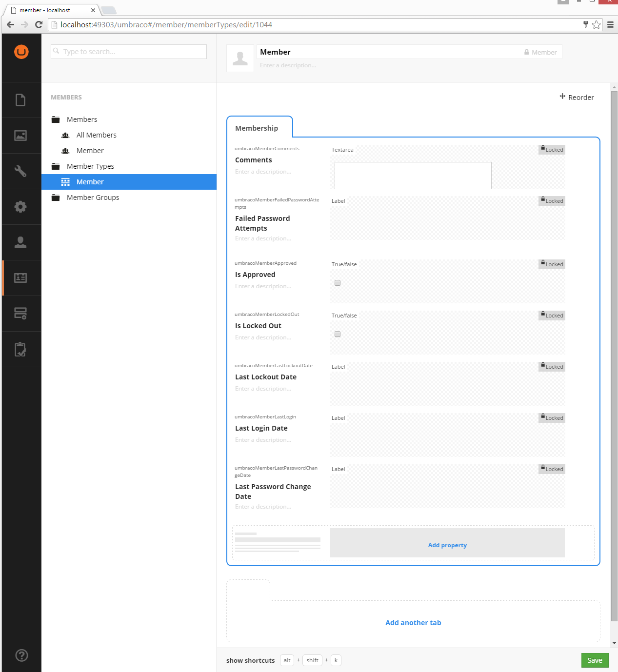Click the Member Groups folder icon
Screen dimensions: 618x672
[x=56, y=198]
